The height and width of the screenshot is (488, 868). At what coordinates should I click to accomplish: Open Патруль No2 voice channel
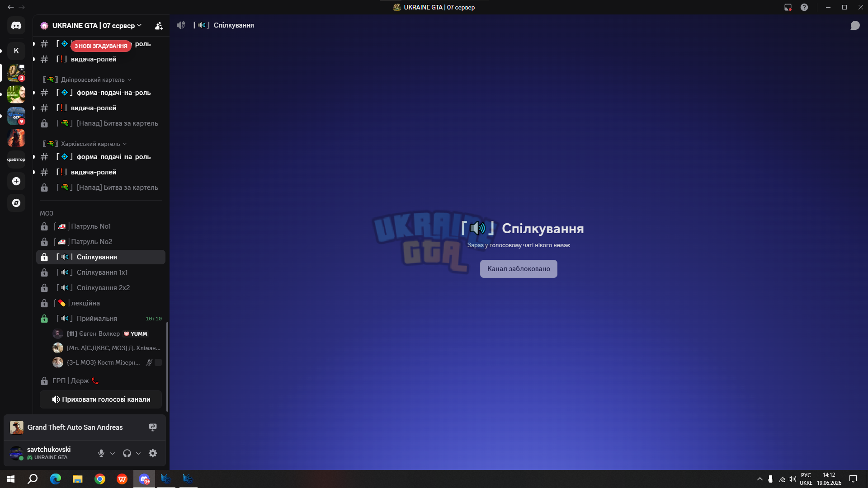pyautogui.click(x=101, y=242)
